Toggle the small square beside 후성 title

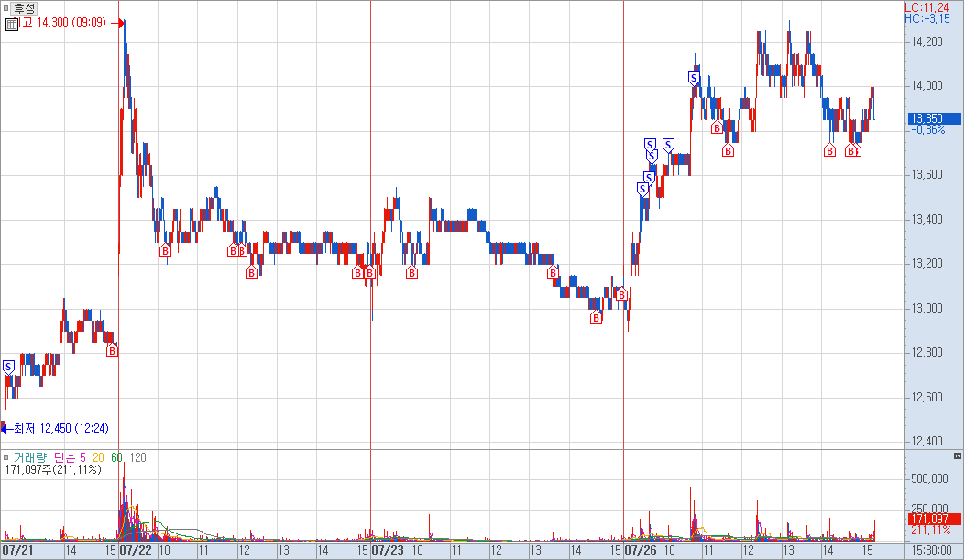click(x=6, y=8)
